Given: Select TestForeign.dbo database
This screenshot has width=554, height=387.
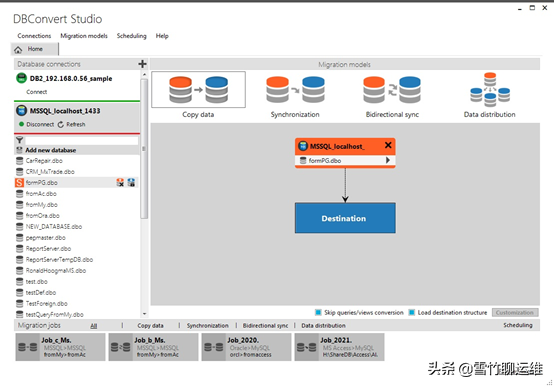Looking at the screenshot, I should 46,304.
